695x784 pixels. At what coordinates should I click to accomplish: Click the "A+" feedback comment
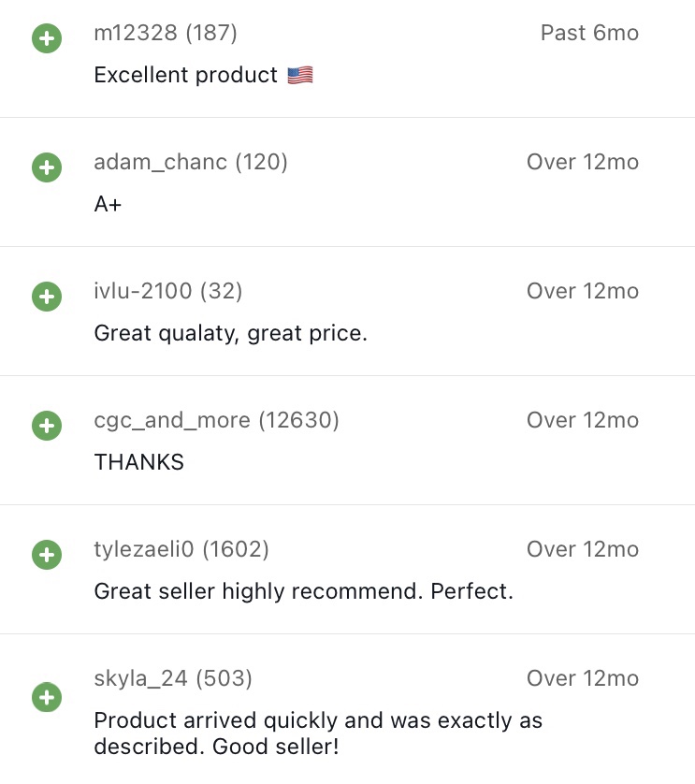pyautogui.click(x=109, y=205)
